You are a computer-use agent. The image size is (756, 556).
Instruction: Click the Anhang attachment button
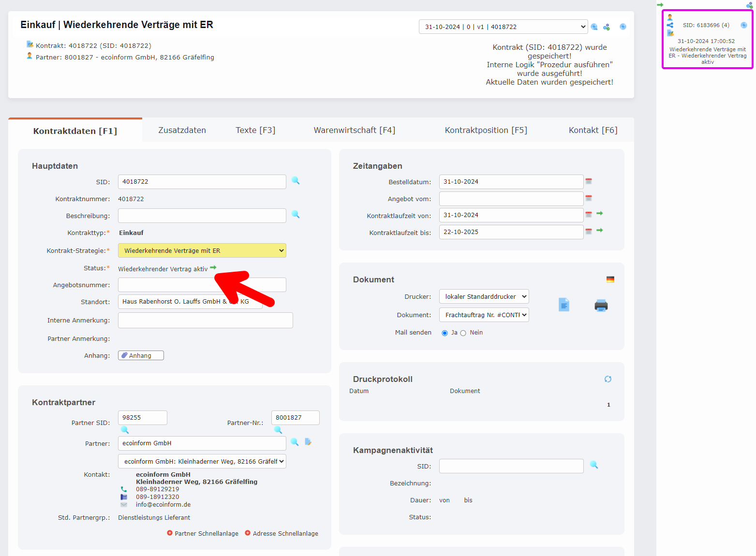click(x=141, y=355)
